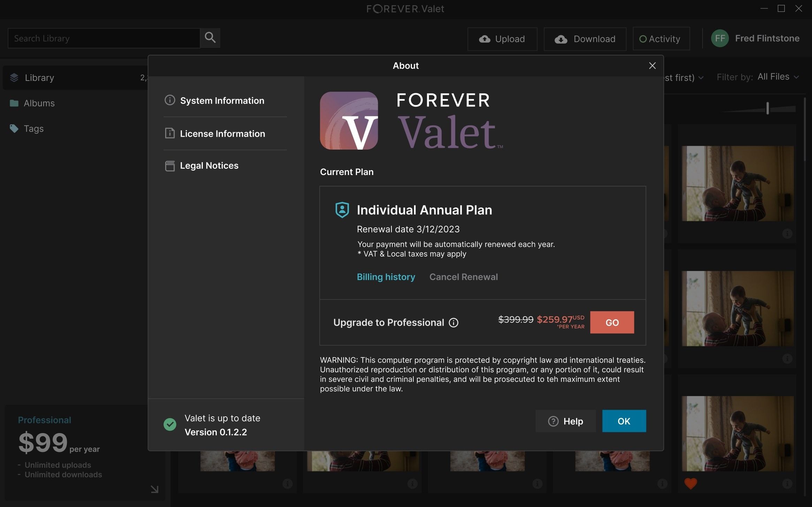Screen dimensions: 812x507
Task: Open Billing history link
Action: pyautogui.click(x=386, y=277)
